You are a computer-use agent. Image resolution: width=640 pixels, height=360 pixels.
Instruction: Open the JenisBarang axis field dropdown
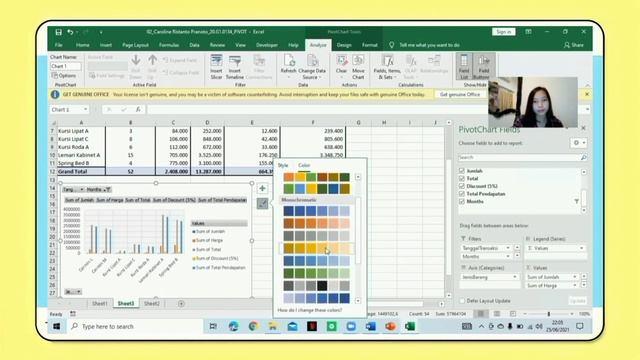coord(514,277)
